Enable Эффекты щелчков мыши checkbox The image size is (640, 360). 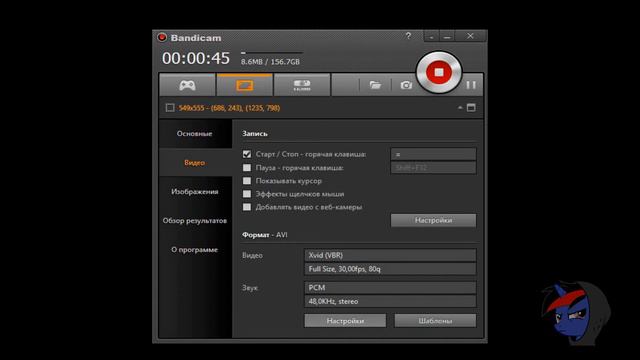coord(247,194)
